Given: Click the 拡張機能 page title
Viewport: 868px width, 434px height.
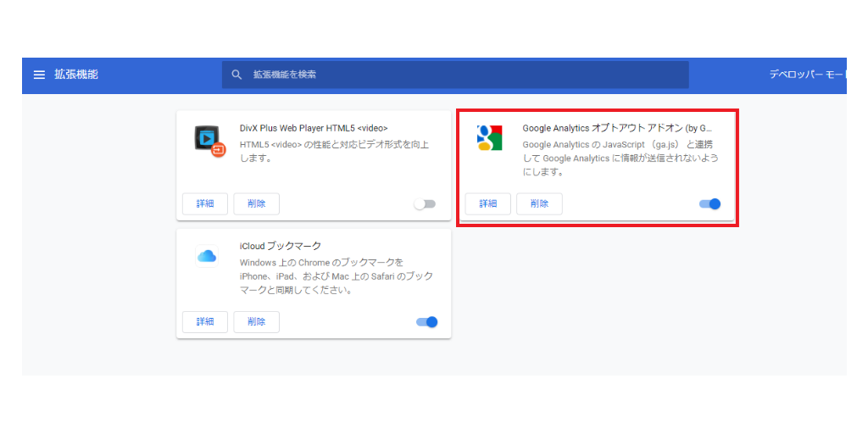Looking at the screenshot, I should coord(75,75).
